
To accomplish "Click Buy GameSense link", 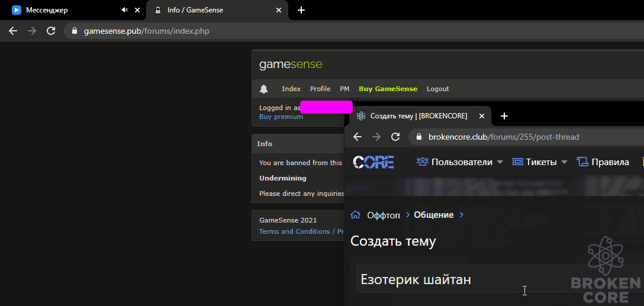I will coord(388,89).
